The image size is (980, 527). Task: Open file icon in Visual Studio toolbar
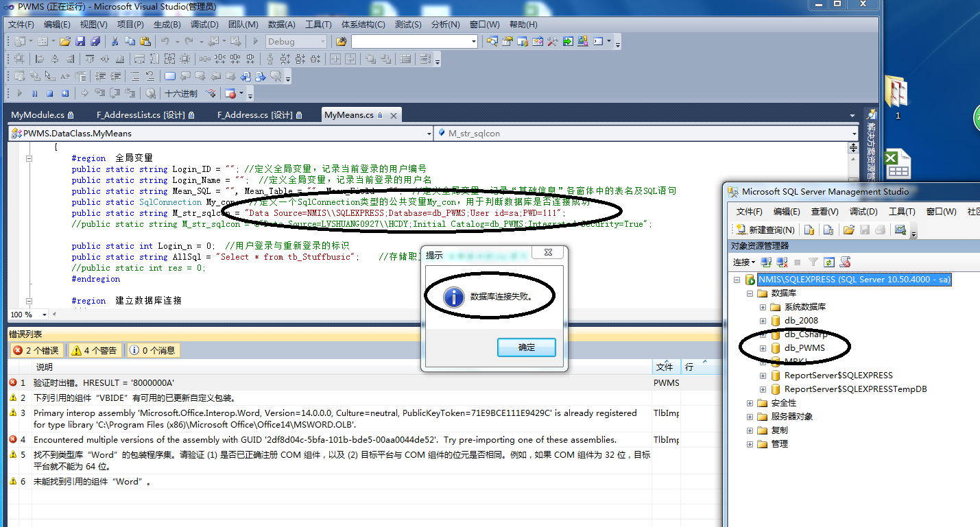pyautogui.click(x=64, y=41)
